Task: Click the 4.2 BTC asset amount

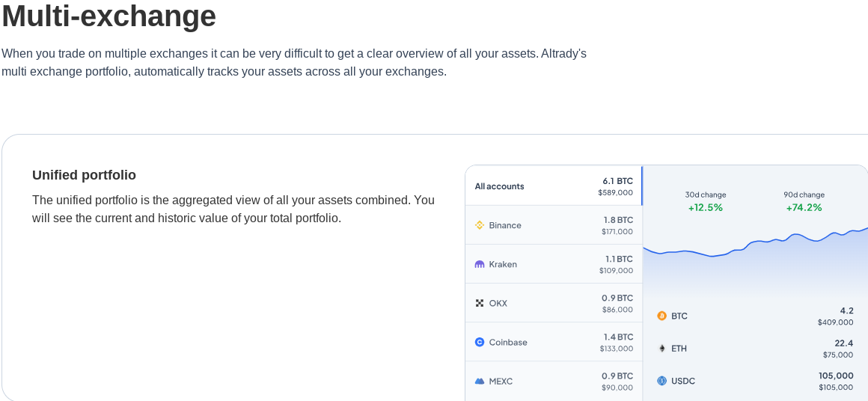Action: coord(846,310)
